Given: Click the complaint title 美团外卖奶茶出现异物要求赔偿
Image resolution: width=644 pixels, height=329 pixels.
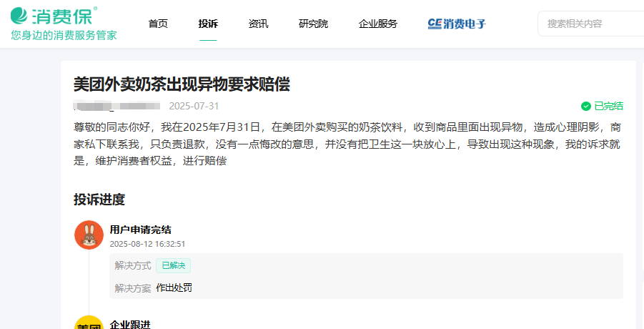Looking at the screenshot, I should coord(182,84).
